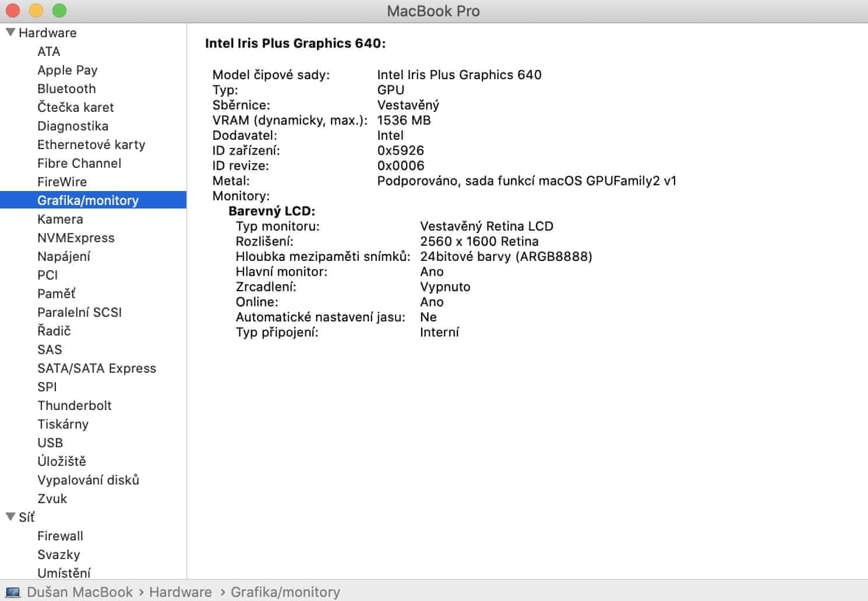Click the Metal support value text
This screenshot has width=868, height=601.
point(527,181)
